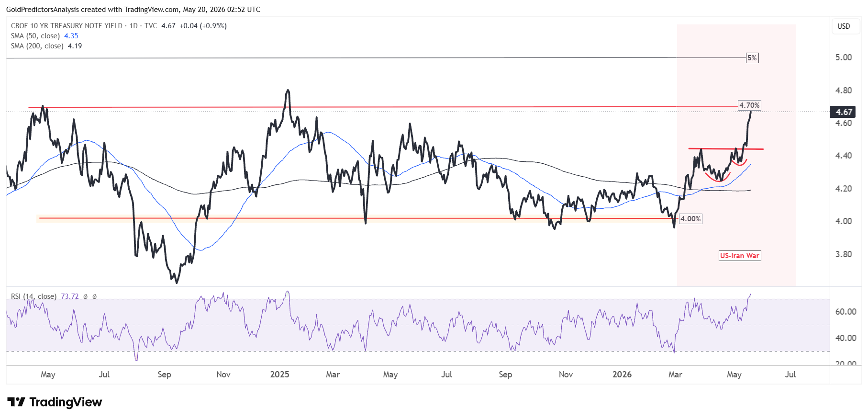The height and width of the screenshot is (420, 868).
Task: Click the 4.20 price axis label
Action: coord(844,189)
